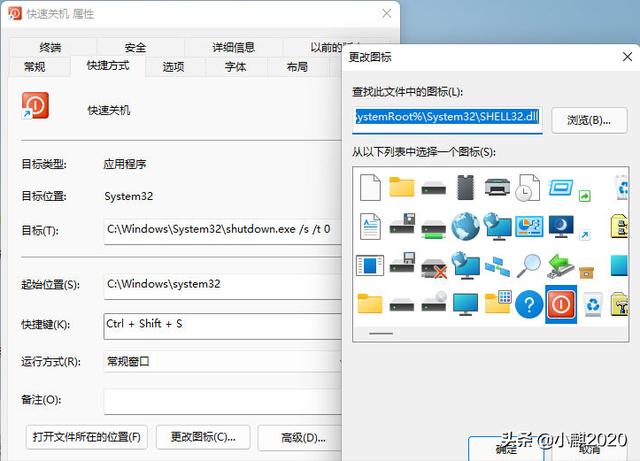
Task: Open the 详细信息 tab
Action: coord(233,47)
